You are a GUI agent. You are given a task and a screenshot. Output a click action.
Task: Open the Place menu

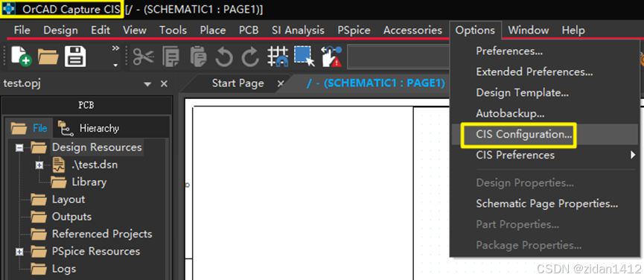point(213,30)
